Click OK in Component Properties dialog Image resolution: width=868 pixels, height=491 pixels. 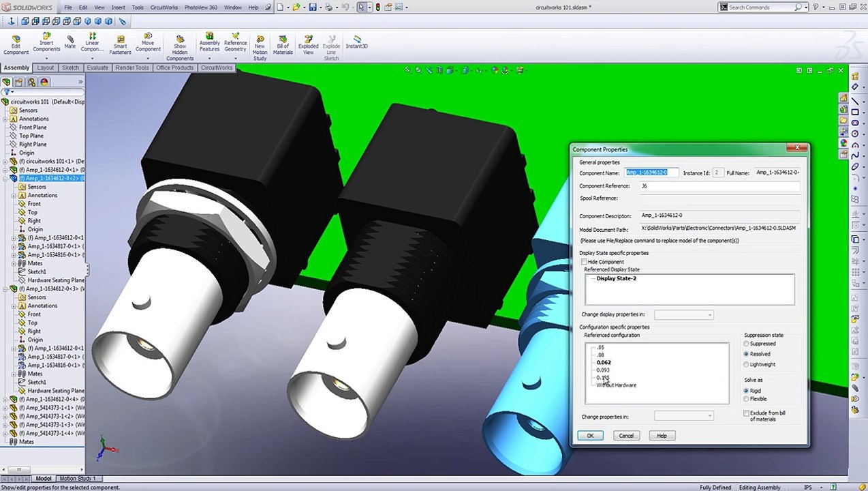pyautogui.click(x=590, y=436)
